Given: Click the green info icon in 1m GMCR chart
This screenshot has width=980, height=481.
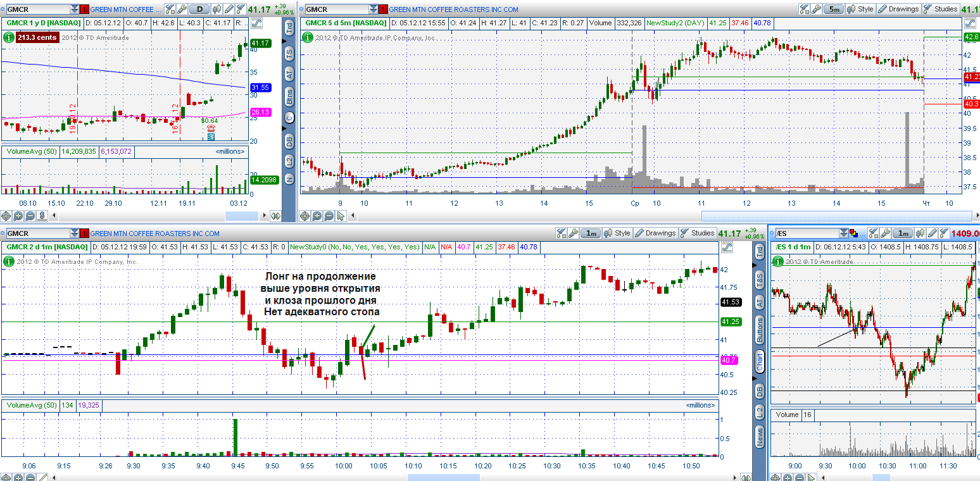Looking at the screenshot, I should pyautogui.click(x=9, y=261).
